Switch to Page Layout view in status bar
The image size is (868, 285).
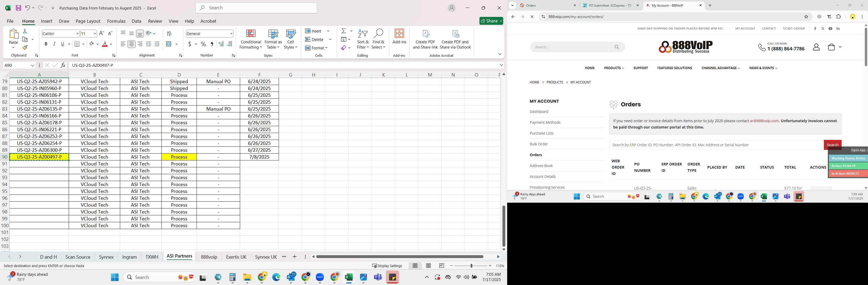(428, 265)
